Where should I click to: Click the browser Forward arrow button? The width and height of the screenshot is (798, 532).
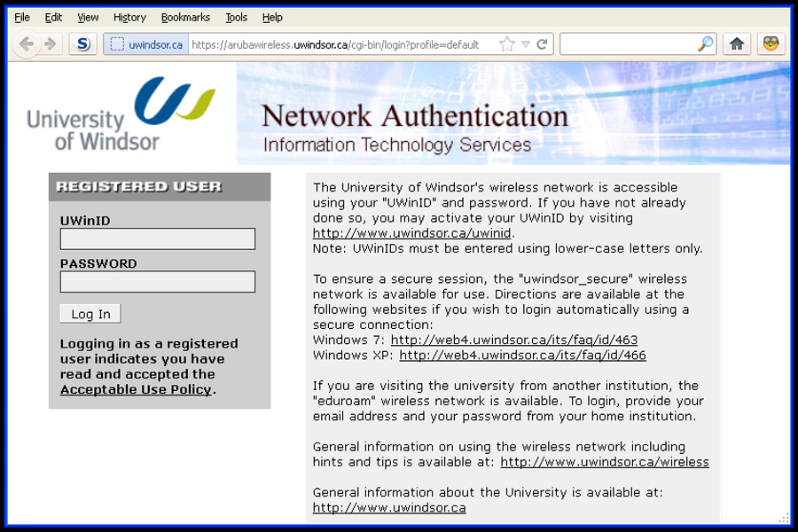coord(50,43)
